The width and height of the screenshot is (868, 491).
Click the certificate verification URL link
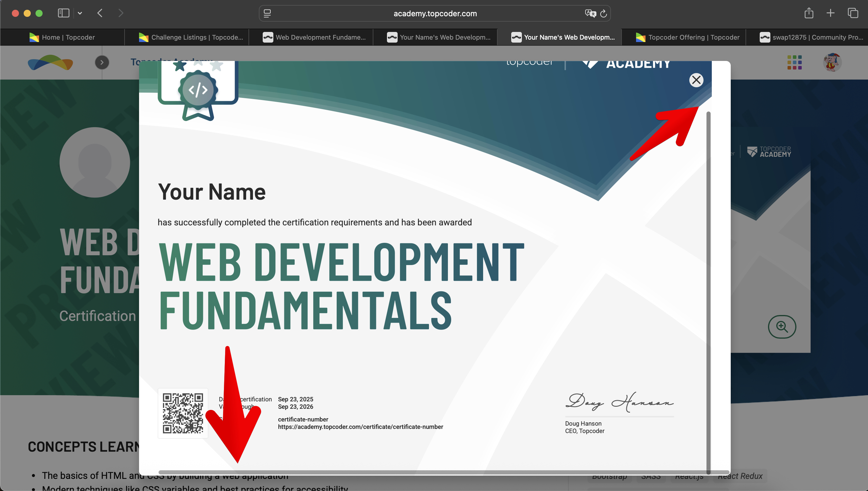360,427
